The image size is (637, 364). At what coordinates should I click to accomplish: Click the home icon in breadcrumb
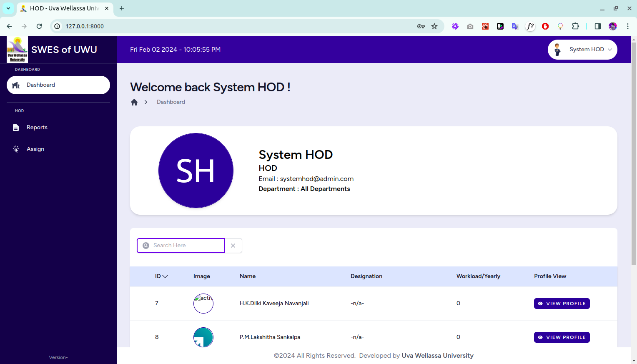click(x=134, y=102)
